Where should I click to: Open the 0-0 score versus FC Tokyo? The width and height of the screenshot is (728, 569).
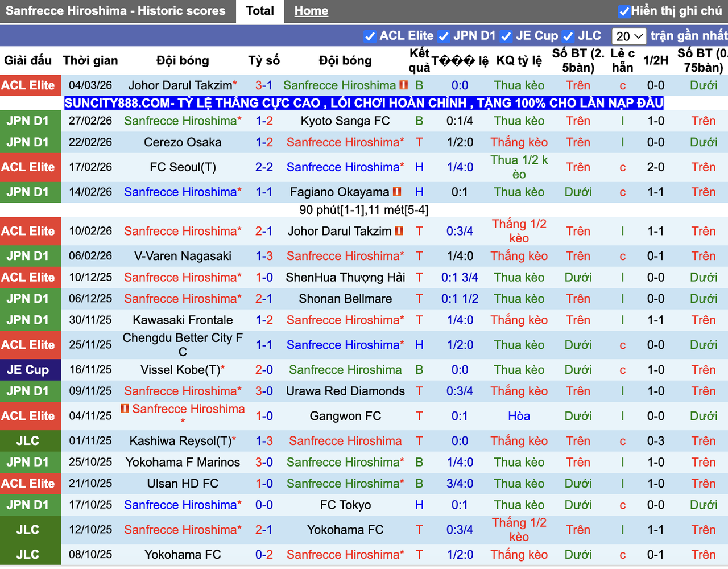click(264, 505)
